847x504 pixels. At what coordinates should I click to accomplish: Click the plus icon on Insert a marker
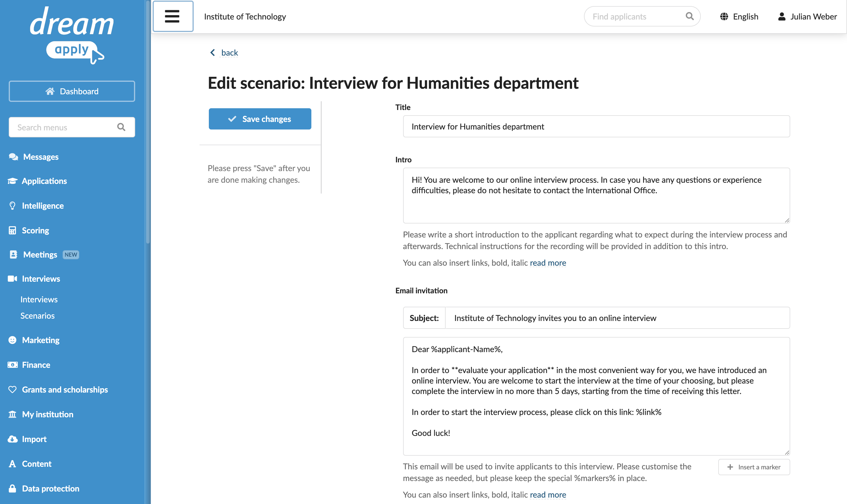point(730,467)
